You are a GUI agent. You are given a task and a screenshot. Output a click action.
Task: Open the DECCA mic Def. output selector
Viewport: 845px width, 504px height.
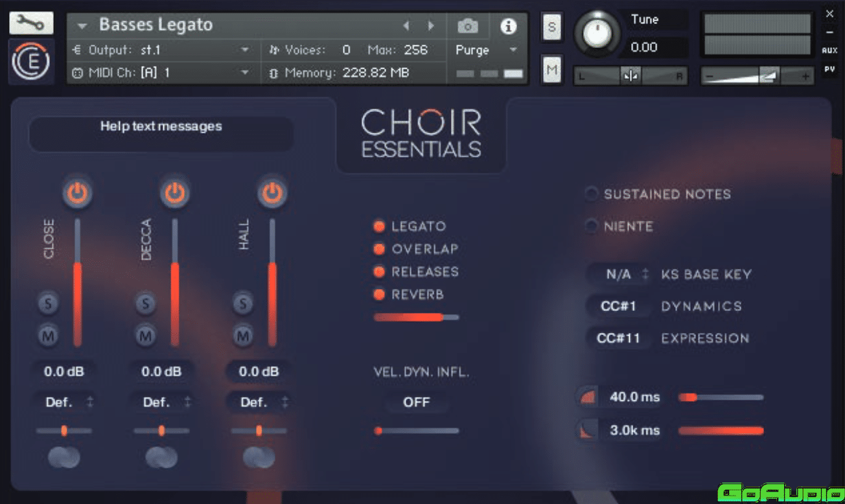(x=161, y=402)
